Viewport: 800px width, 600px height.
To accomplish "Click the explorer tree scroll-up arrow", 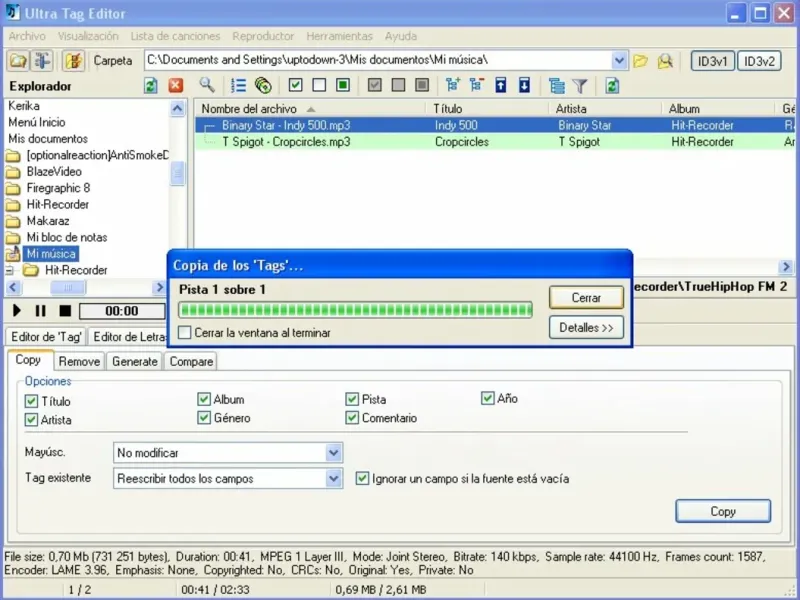I will pyautogui.click(x=177, y=109).
